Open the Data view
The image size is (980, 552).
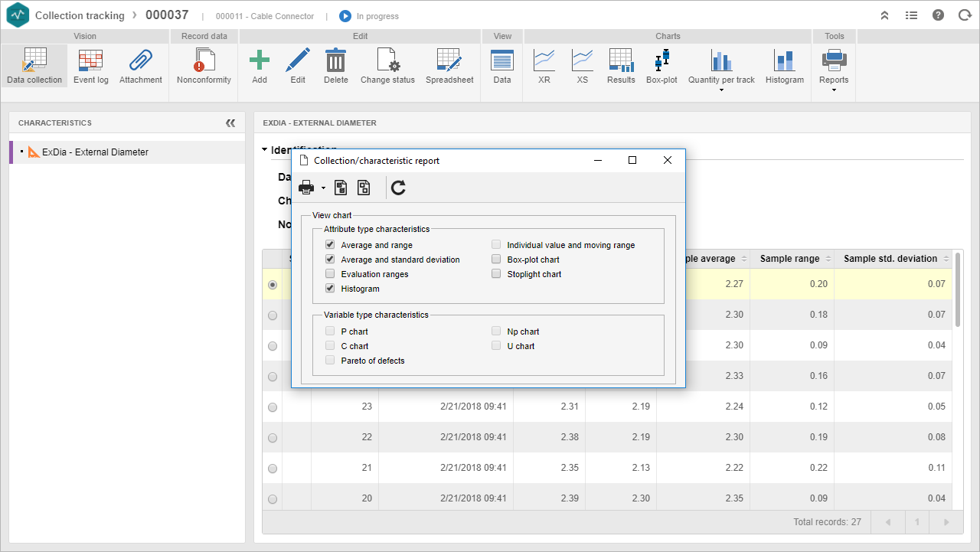point(502,65)
